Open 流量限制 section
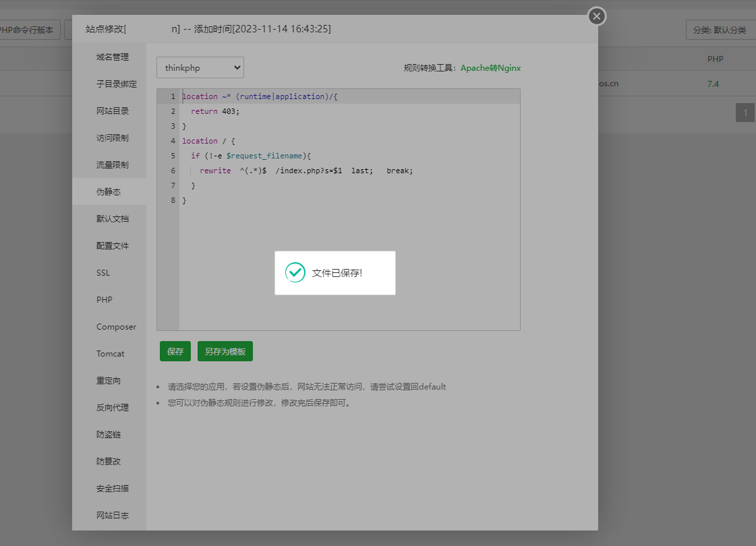 [112, 165]
